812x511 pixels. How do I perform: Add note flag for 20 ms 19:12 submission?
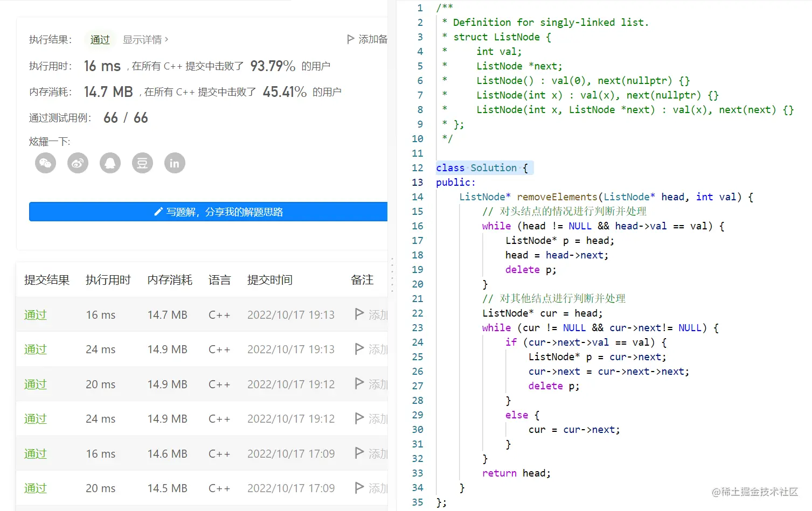[x=359, y=383]
